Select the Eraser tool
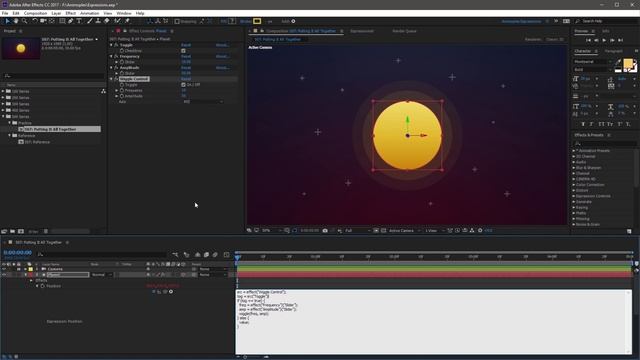 [107, 21]
